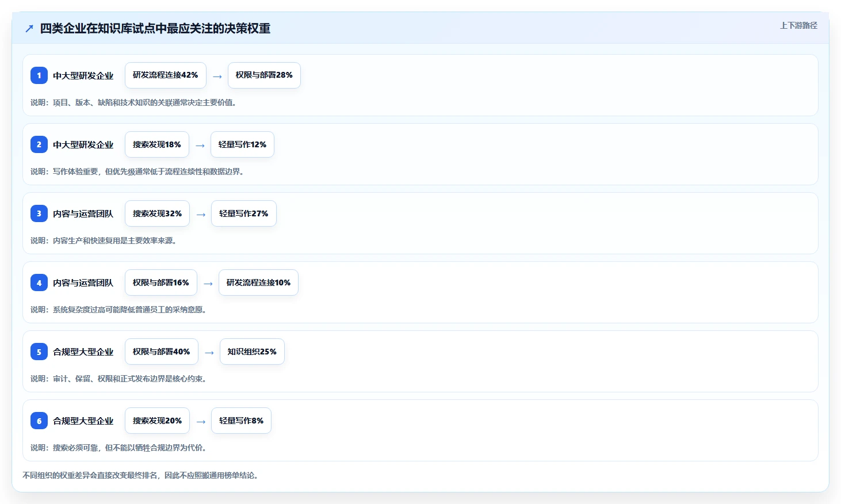Select the 权限与部署28% chip

click(x=264, y=75)
